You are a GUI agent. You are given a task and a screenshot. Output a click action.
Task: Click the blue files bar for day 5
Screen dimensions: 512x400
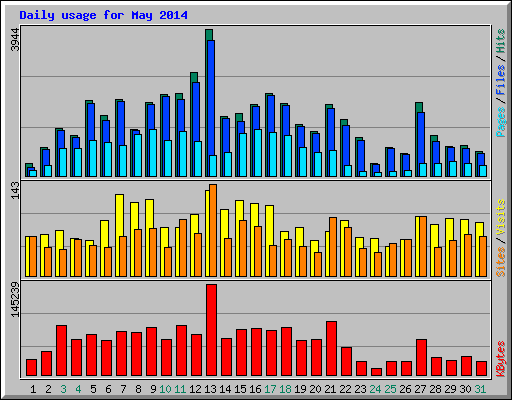point(91,122)
